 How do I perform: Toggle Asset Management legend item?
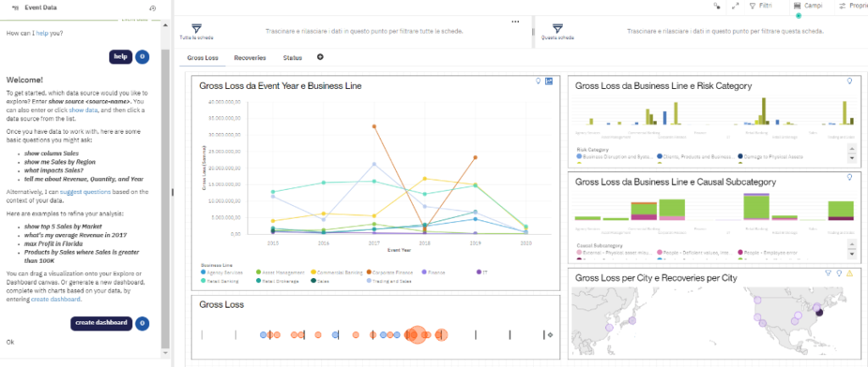click(x=280, y=272)
